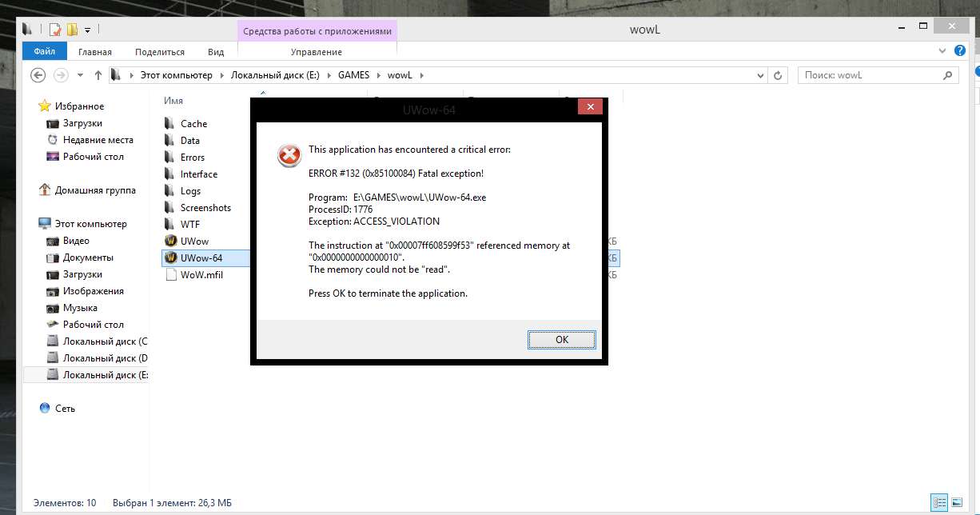Open the address bar history dropdown
The image size is (980, 515).
760,75
